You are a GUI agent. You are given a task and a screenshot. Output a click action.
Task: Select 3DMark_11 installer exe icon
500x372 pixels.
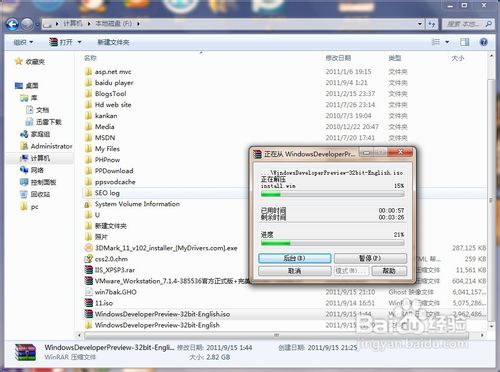coord(88,248)
